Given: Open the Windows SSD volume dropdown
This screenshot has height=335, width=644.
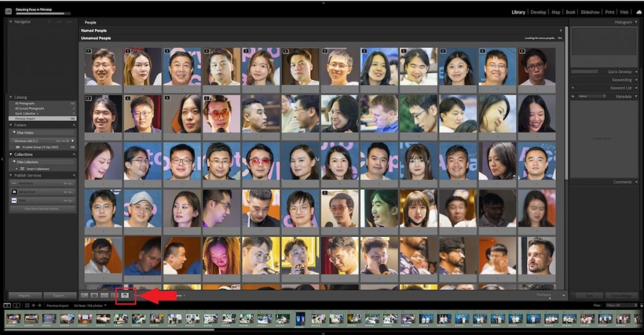Looking at the screenshot, I should [x=73, y=141].
